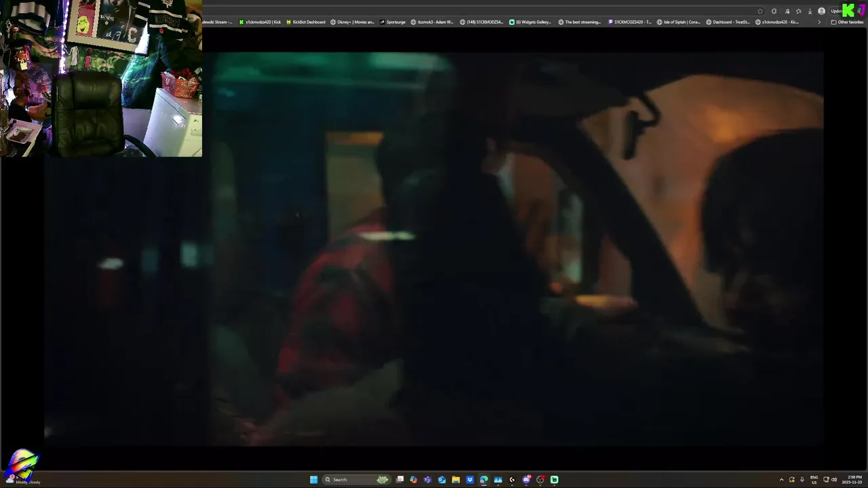Open the Photos app on the taskbar
The image size is (868, 488).
coord(498,480)
